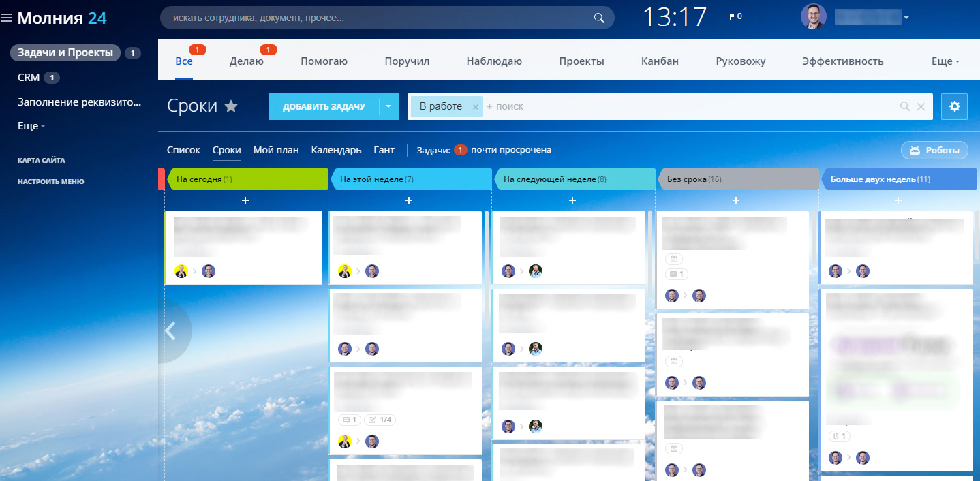Screen dimensions: 980x481
Task: Click the НАСТРОИТЬ МЕНЮ link
Action: coord(51,182)
